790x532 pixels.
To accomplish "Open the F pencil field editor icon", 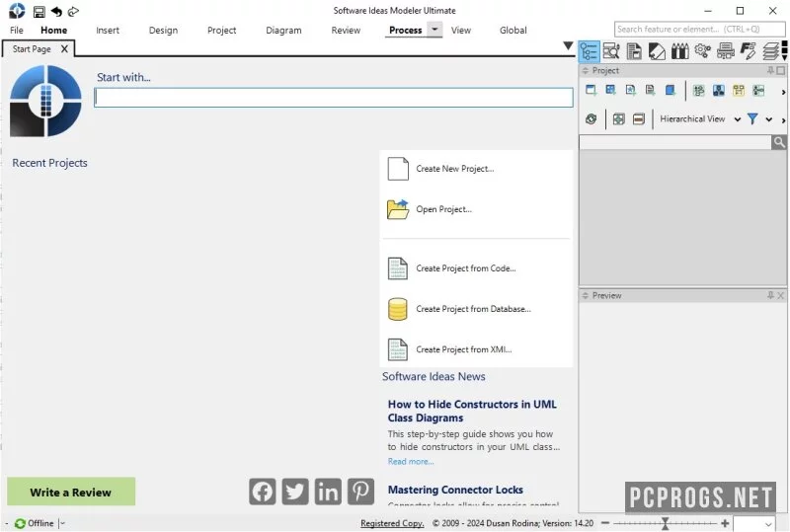I will point(749,51).
